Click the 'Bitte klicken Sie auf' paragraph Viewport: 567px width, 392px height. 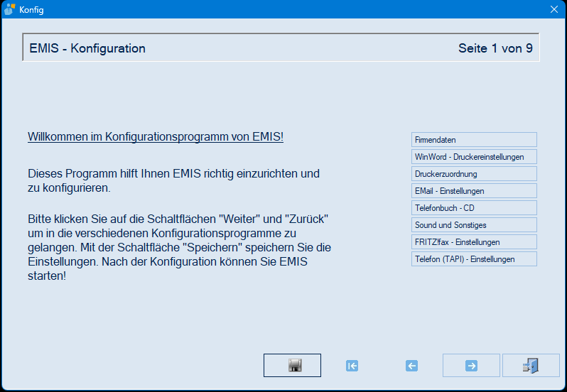(x=179, y=247)
